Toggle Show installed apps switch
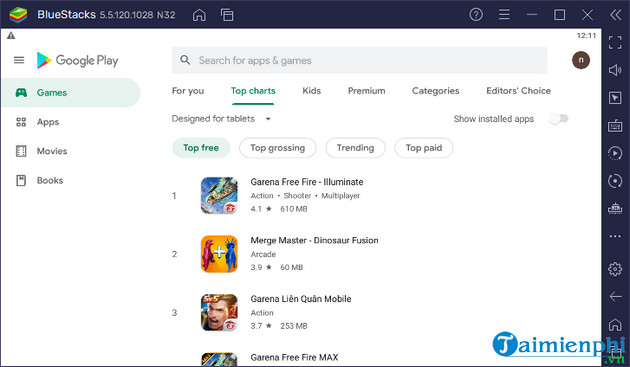Screen dimensions: 630x367 [559, 119]
